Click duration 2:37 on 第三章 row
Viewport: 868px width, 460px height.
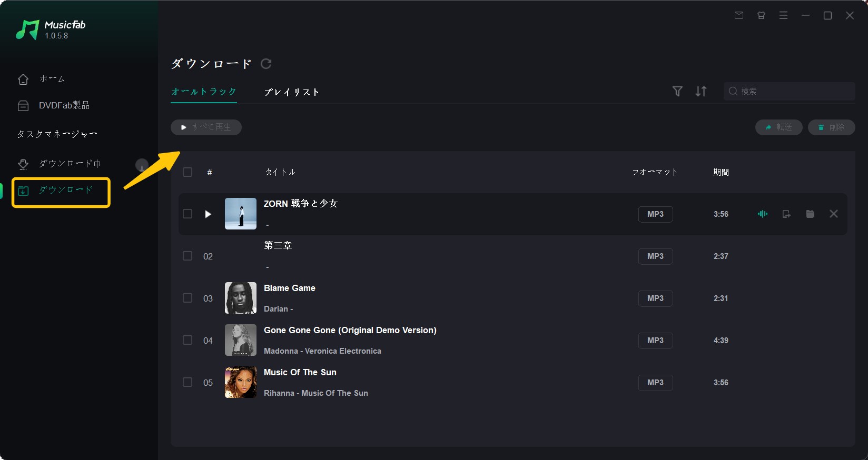[721, 256]
